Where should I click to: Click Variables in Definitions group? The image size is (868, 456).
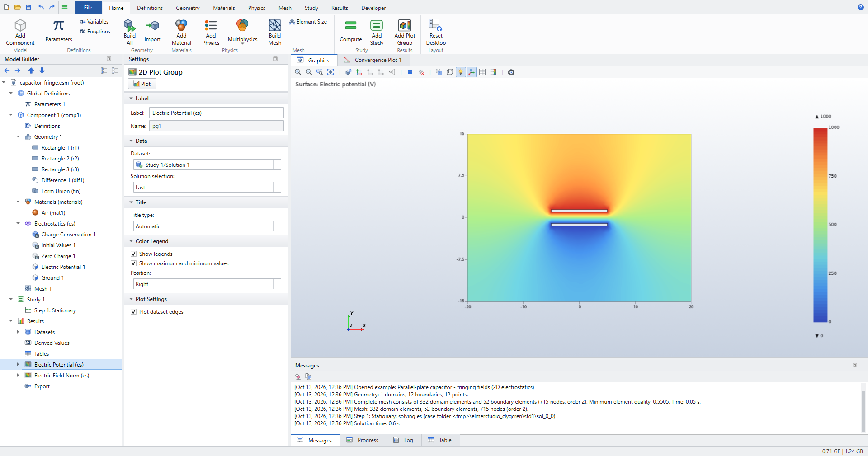click(94, 22)
